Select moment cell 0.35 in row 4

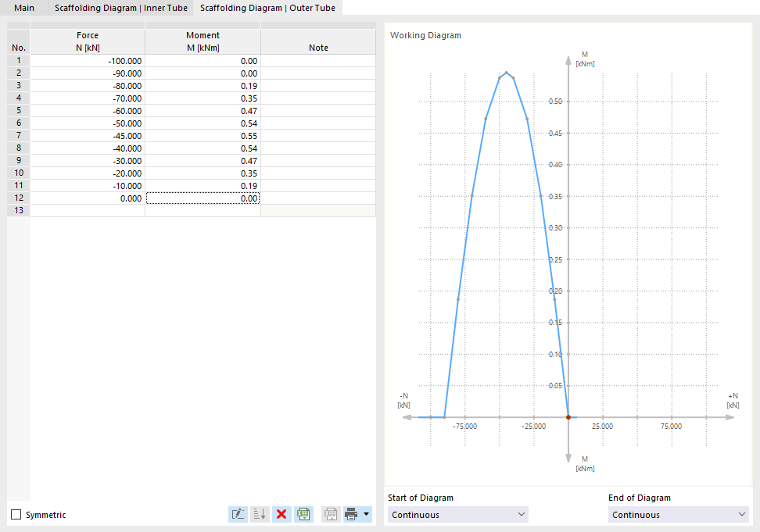point(203,98)
